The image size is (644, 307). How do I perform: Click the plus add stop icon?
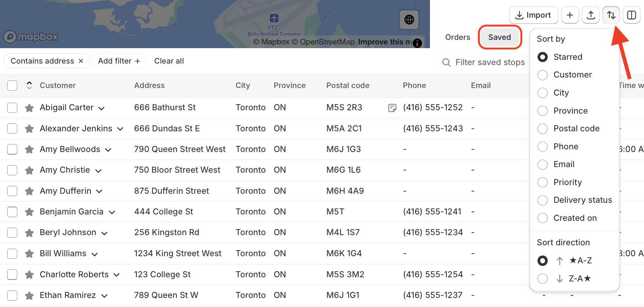(x=570, y=15)
